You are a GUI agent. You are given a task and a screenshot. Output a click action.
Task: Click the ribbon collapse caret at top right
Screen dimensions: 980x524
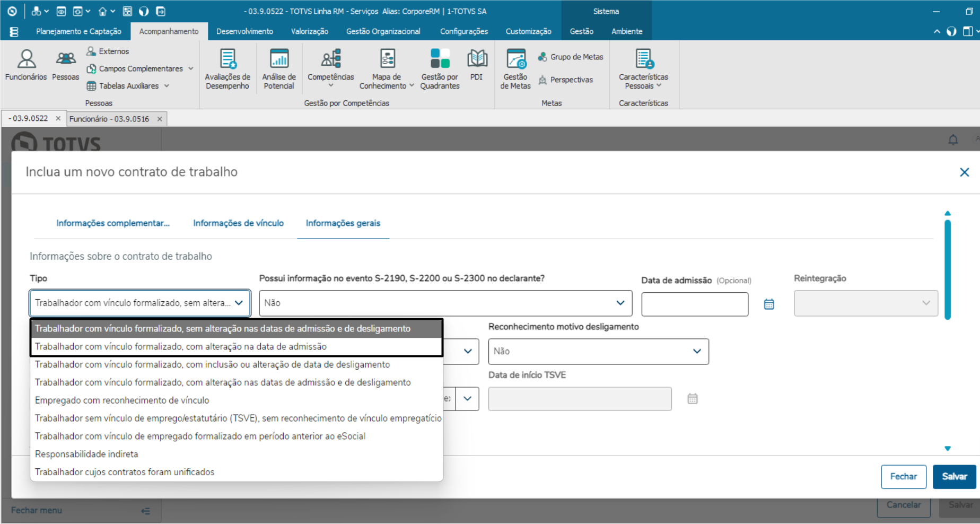[937, 31]
